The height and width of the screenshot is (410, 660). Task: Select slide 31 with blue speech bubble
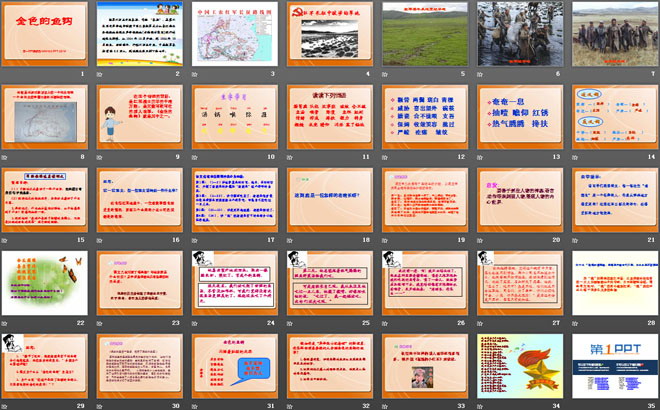[x=235, y=366]
